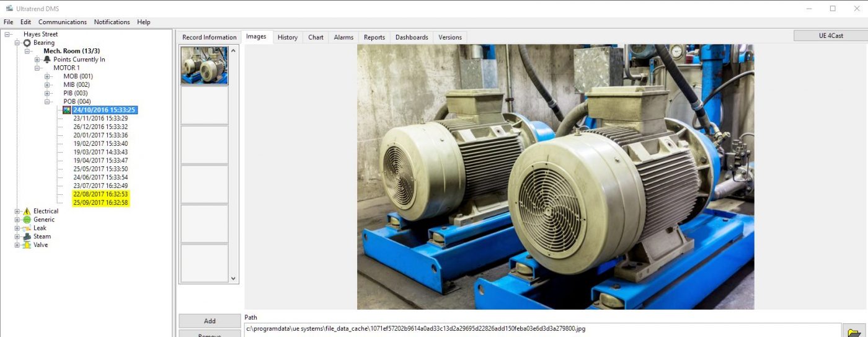The height and width of the screenshot is (337, 868).
Task: Switch to the Chart tab
Action: pos(316,37)
